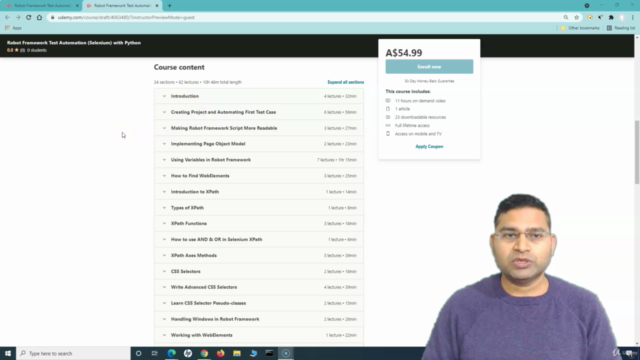Expand Implementing Page Object Model section

tap(259, 144)
